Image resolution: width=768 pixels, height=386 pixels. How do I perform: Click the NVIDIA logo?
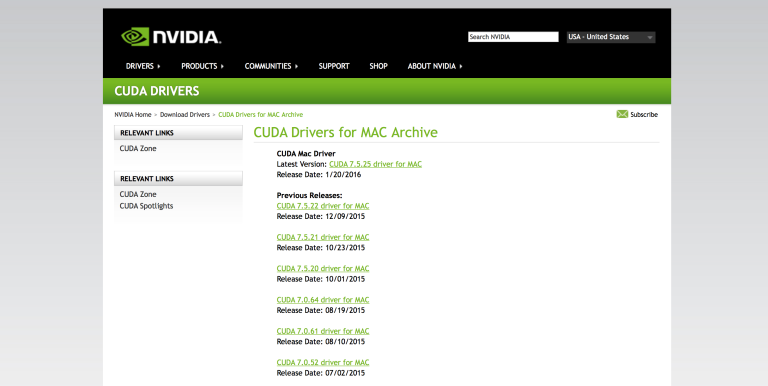tap(171, 37)
